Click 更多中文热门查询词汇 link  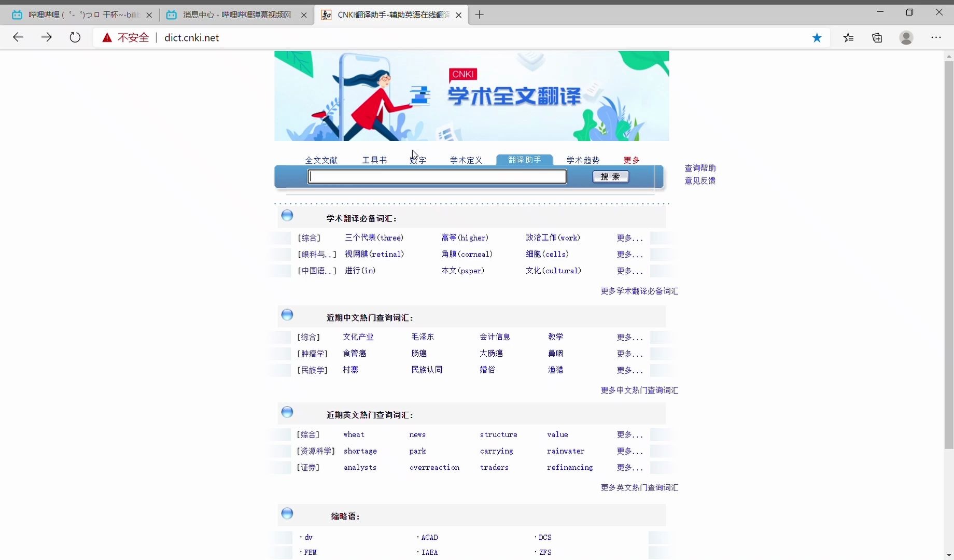pyautogui.click(x=639, y=390)
